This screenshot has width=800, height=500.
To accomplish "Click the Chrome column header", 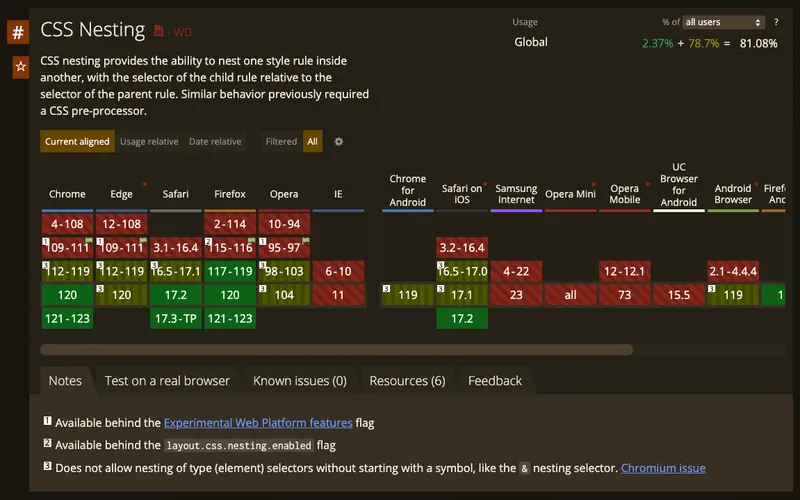I will (x=67, y=194).
